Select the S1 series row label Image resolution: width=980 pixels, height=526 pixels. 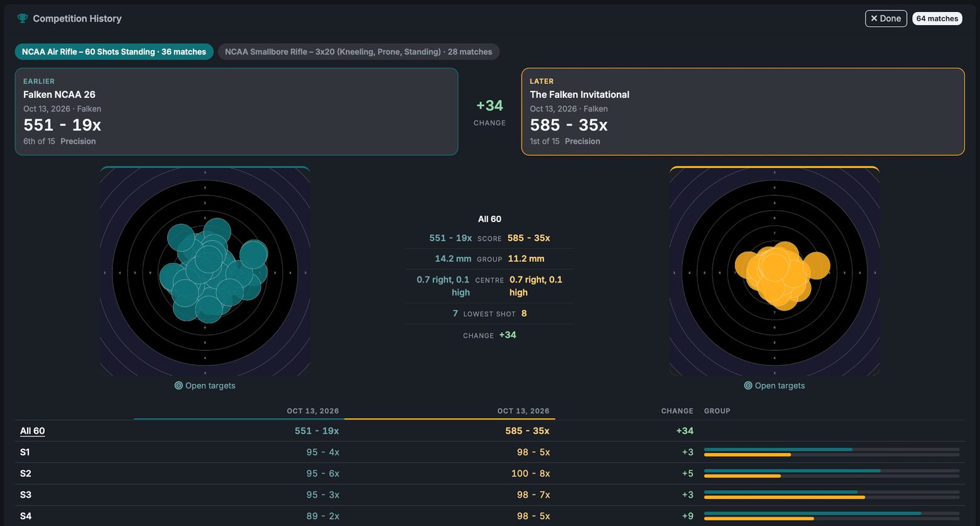tap(25, 452)
